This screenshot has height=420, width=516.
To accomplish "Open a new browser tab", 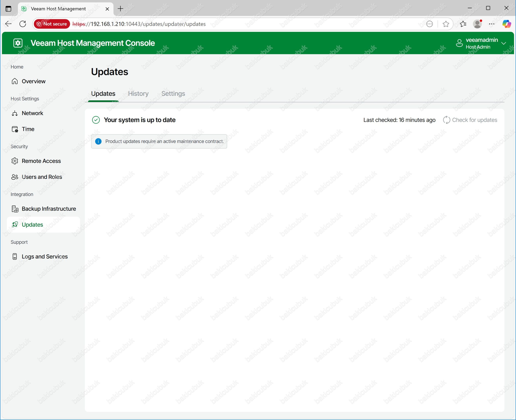I will click(120, 9).
